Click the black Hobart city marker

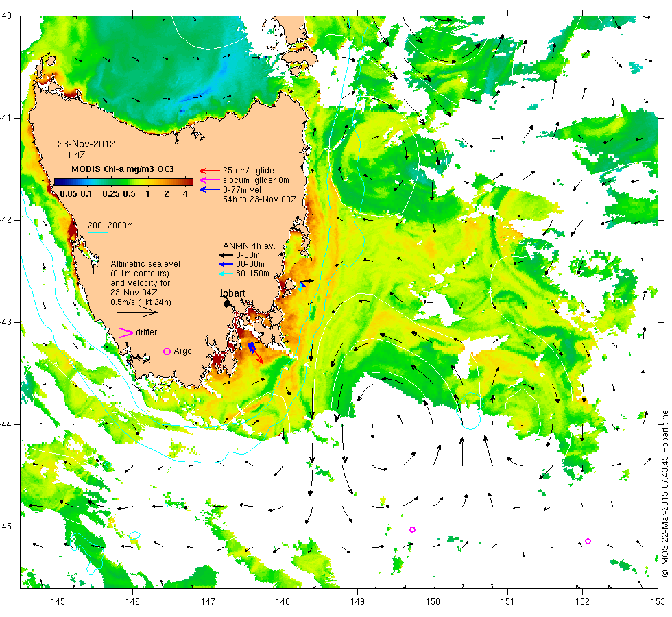[227, 304]
